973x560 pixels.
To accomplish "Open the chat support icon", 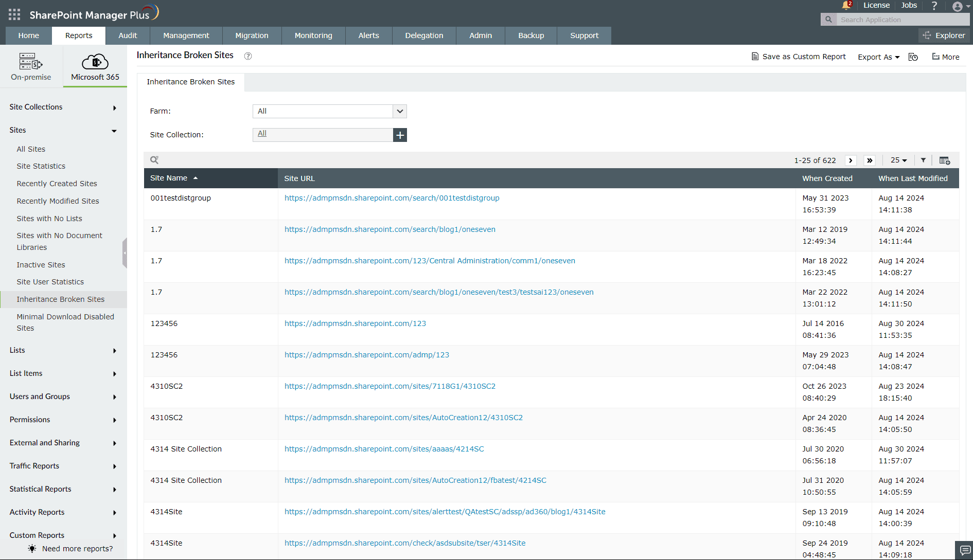I will pos(964,550).
